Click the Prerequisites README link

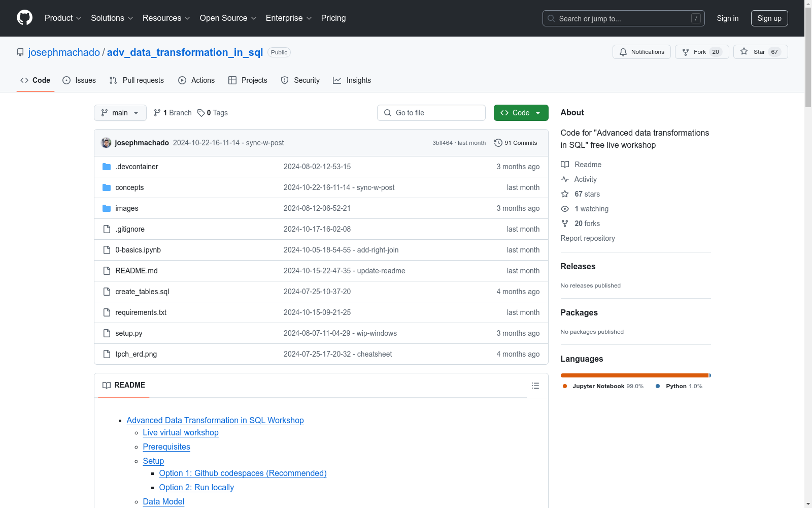point(166,447)
